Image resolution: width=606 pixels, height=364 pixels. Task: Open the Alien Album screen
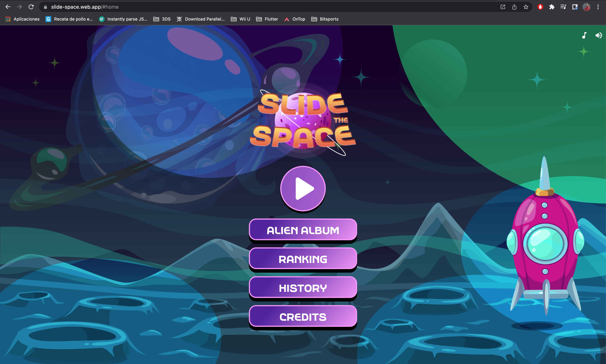pos(303,230)
